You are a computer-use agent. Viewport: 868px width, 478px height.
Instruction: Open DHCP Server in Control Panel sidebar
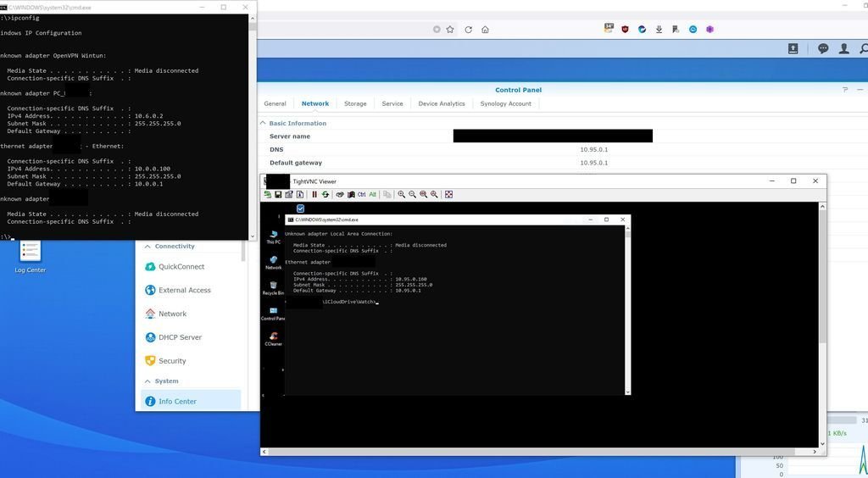191,337
